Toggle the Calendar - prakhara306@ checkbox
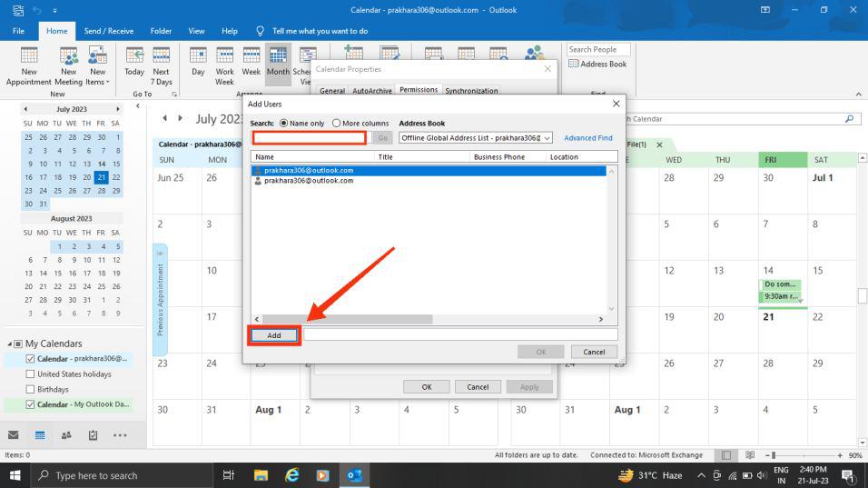Image resolution: width=868 pixels, height=488 pixels. (x=30, y=359)
